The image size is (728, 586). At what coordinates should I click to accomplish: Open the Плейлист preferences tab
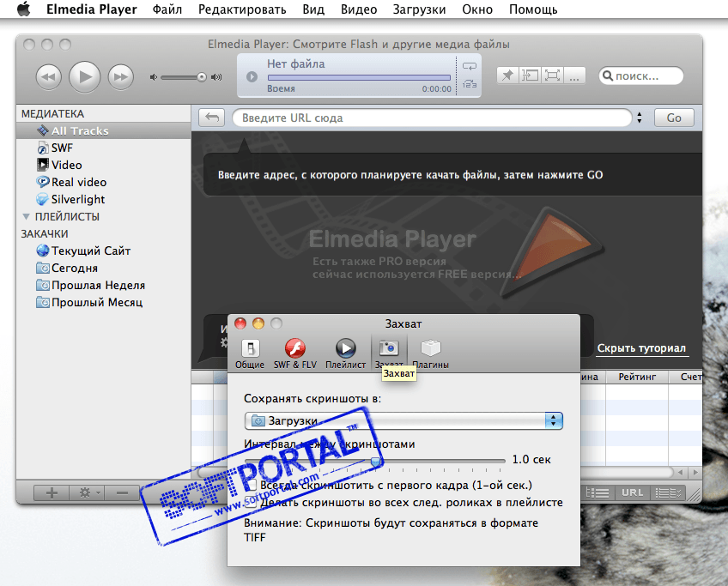coord(345,354)
